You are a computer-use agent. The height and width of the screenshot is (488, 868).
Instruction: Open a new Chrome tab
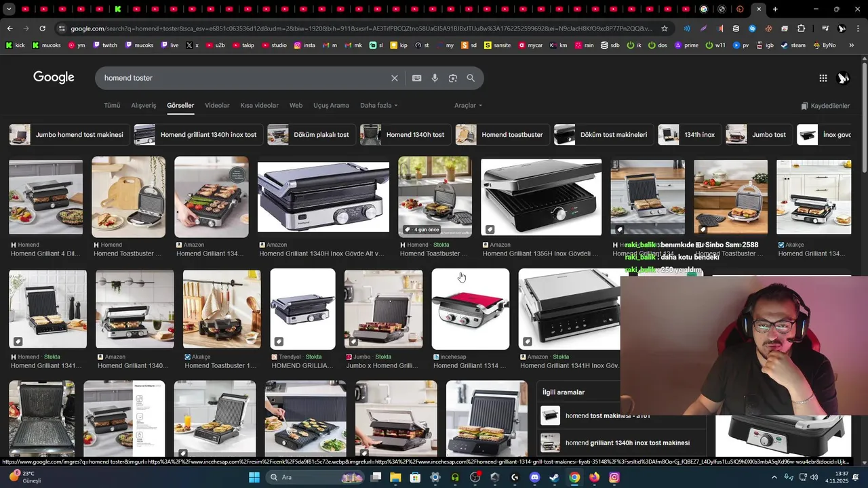(775, 9)
